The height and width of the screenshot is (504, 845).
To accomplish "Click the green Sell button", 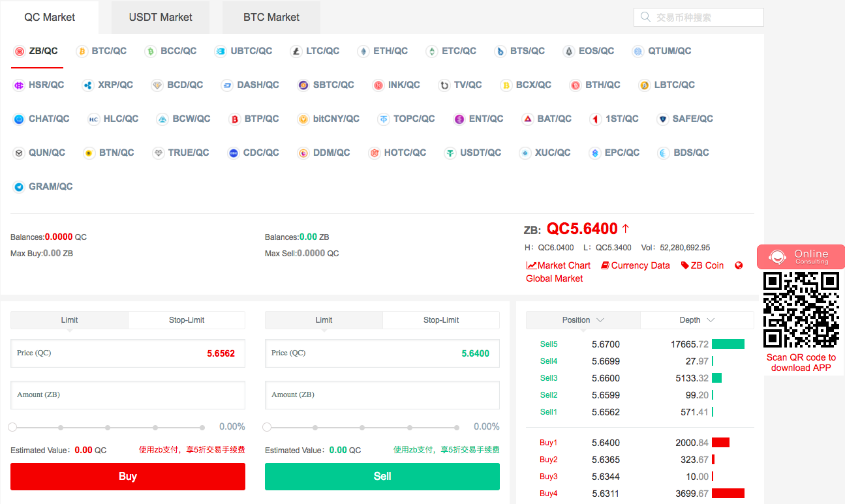I will coord(382,477).
